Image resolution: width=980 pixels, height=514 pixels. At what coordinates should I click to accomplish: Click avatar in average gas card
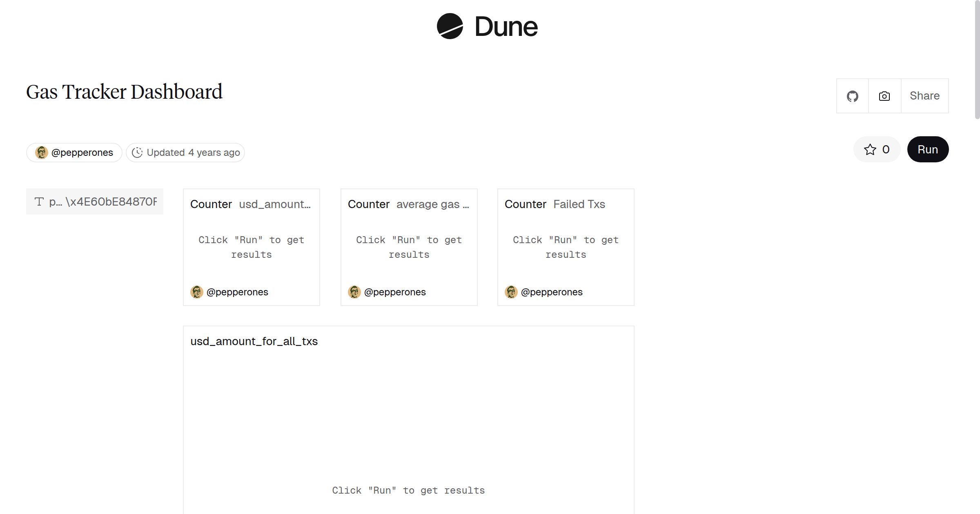[354, 292]
